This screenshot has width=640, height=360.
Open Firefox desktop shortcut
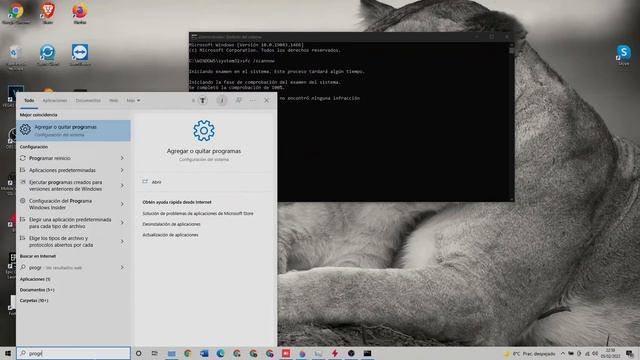coord(80,12)
